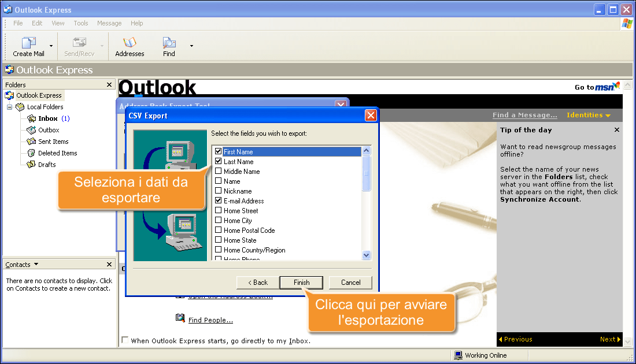The height and width of the screenshot is (364, 636).
Task: Click the Local Folders icon
Action: point(20,107)
